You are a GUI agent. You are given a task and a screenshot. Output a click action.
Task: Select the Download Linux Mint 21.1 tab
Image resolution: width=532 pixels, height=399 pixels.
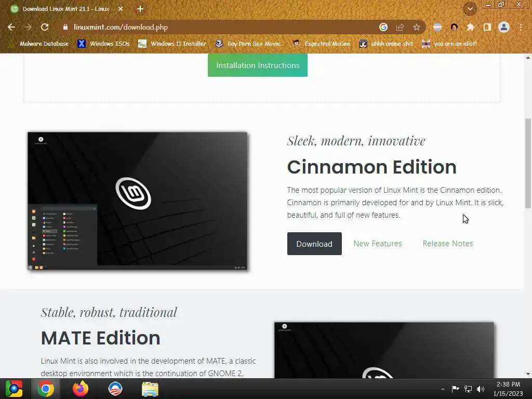(x=66, y=9)
